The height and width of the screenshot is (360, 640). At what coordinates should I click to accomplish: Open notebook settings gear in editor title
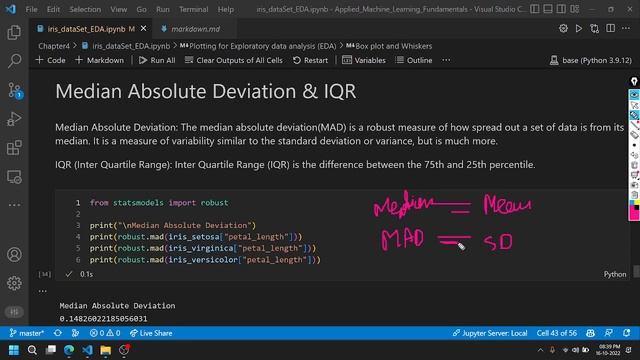point(563,28)
